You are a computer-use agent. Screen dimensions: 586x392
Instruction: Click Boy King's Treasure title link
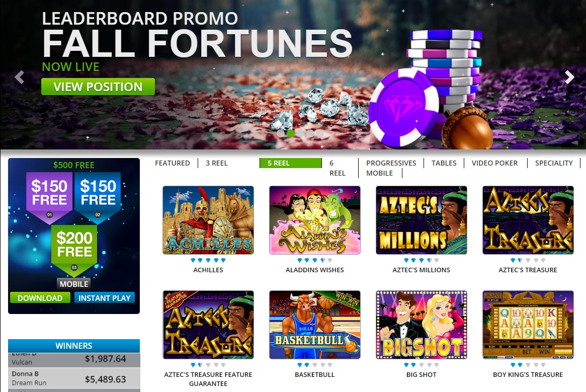click(x=528, y=374)
